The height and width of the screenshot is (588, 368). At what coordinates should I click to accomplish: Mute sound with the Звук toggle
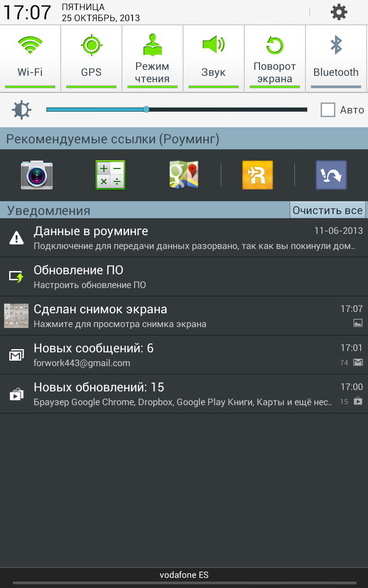213,58
